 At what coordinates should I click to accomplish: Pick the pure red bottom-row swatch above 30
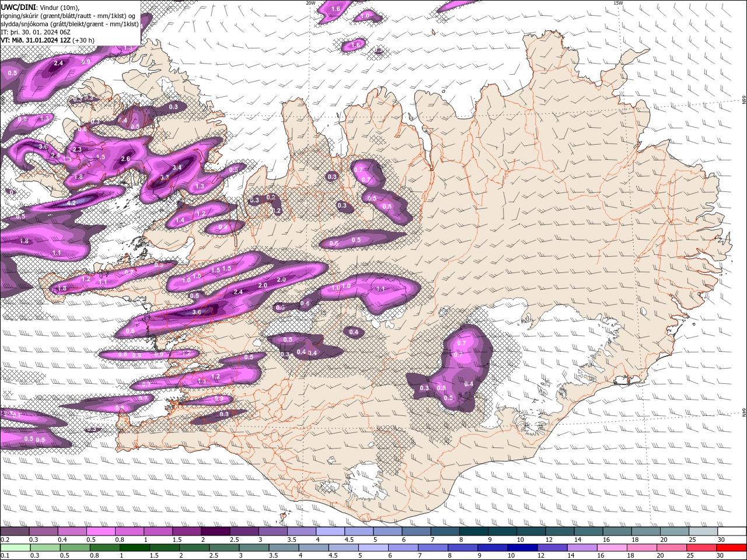coord(731,548)
